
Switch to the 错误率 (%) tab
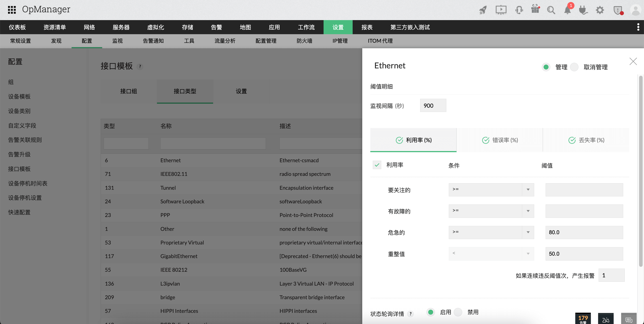tap(500, 140)
